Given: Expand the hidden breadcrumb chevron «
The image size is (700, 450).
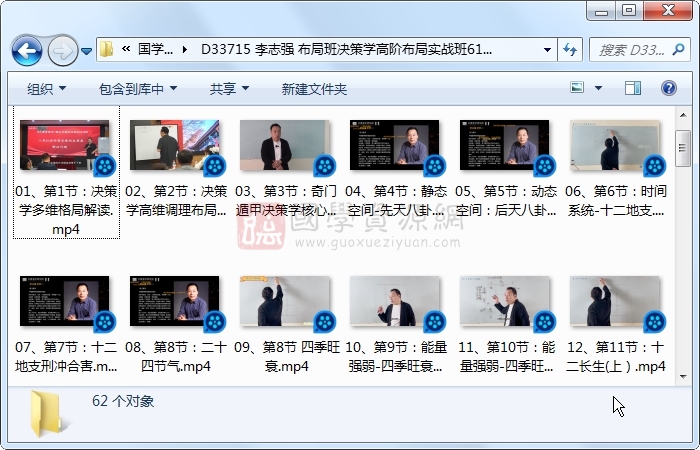Looking at the screenshot, I should point(126,49).
